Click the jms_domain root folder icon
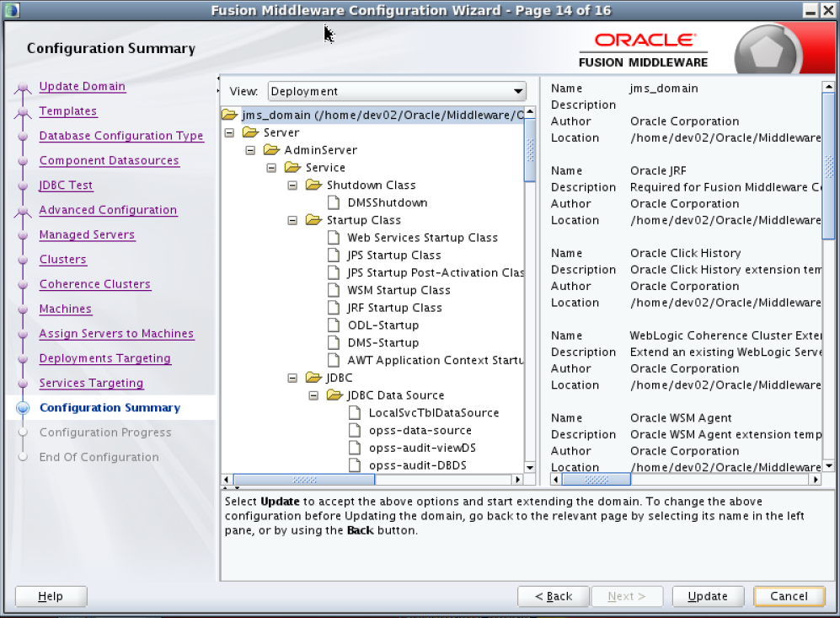 [230, 115]
